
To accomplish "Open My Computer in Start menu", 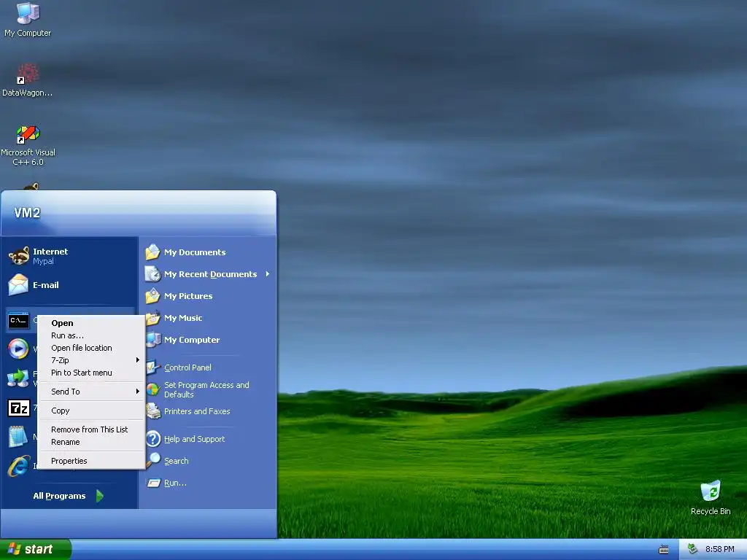I will (x=192, y=340).
